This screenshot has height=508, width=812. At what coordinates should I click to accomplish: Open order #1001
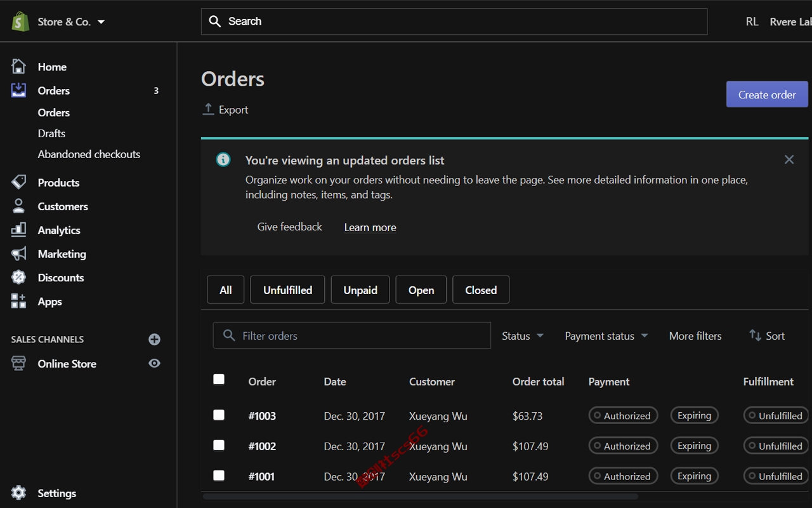tap(261, 476)
